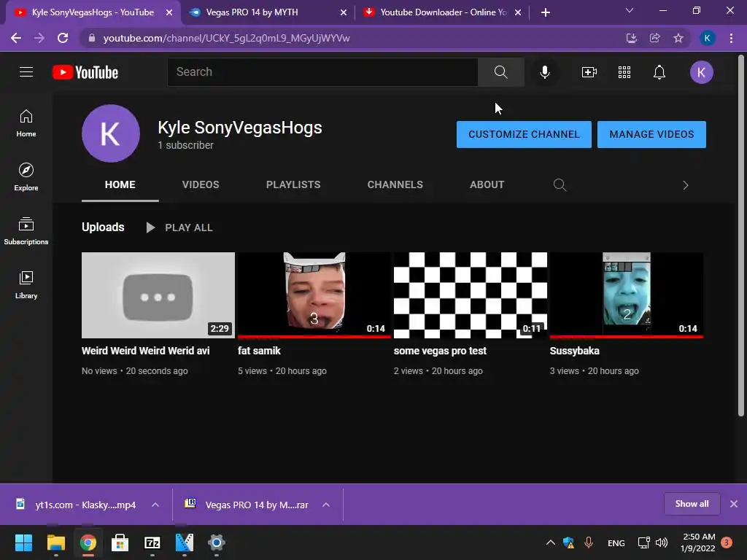Image resolution: width=747 pixels, height=560 pixels.
Task: Open Subscriptions in the sidebar
Action: [26, 231]
